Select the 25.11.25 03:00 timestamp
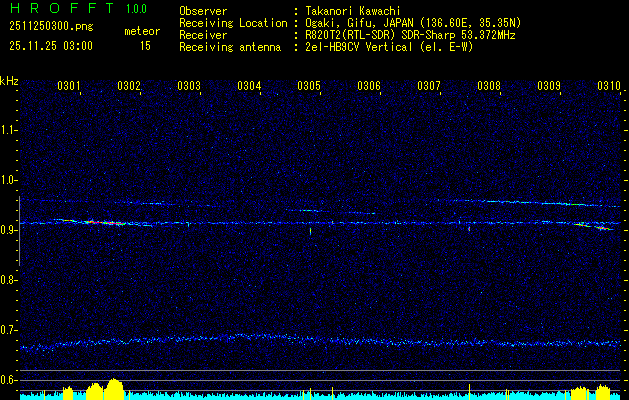This screenshot has width=629, height=400. [x=51, y=46]
